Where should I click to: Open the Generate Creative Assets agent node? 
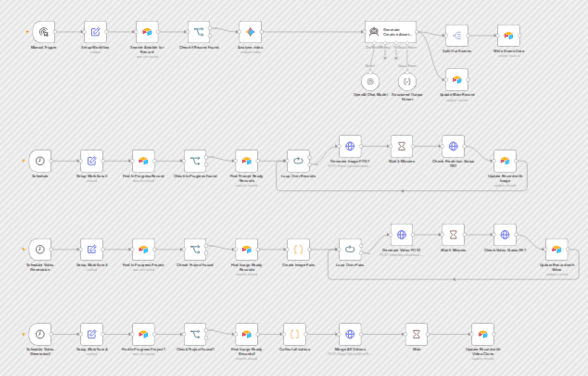pyautogui.click(x=390, y=32)
